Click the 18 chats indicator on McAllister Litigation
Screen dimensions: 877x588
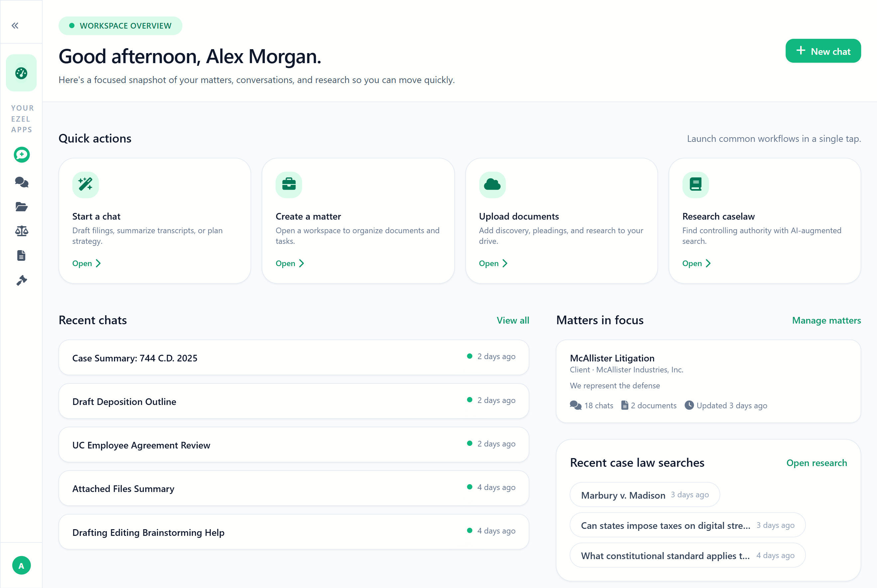pos(591,405)
